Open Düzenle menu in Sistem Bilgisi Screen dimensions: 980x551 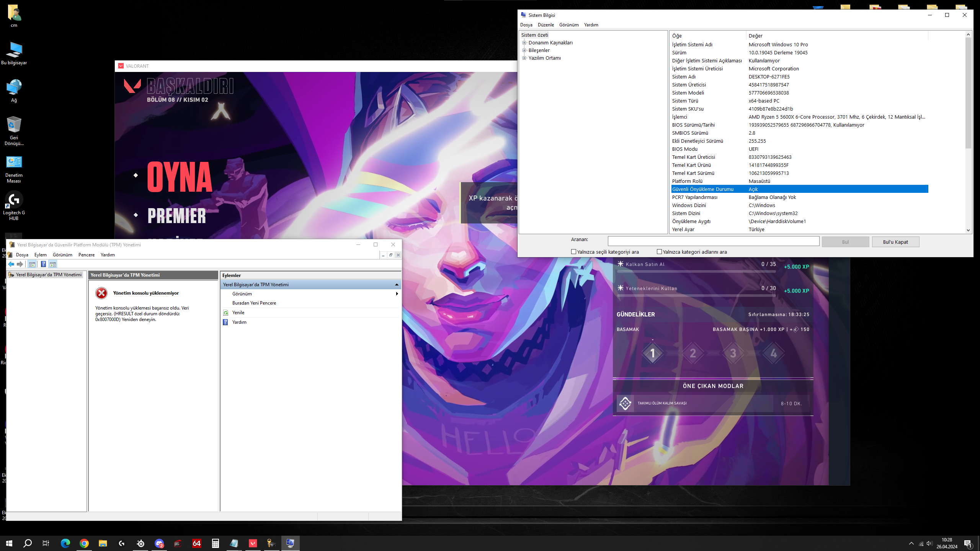[546, 25]
